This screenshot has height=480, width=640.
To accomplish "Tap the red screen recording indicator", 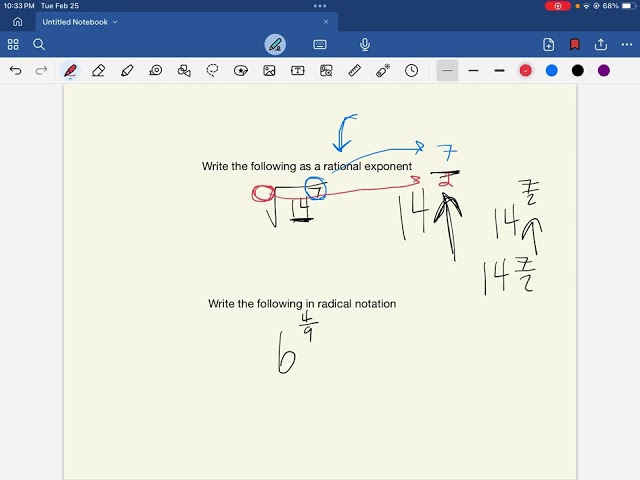I will tap(558, 6).
